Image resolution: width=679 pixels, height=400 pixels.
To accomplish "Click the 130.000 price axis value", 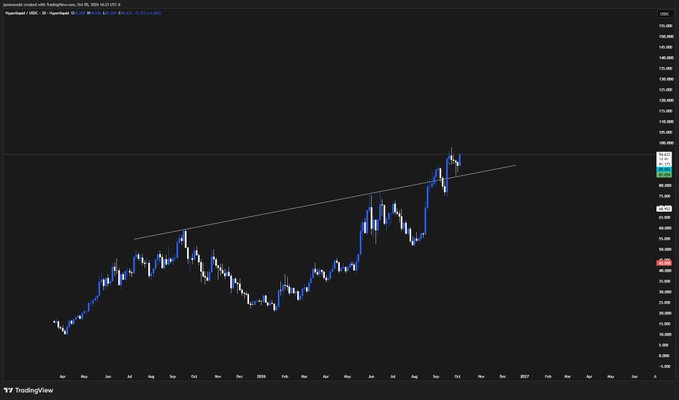I will click(666, 79).
